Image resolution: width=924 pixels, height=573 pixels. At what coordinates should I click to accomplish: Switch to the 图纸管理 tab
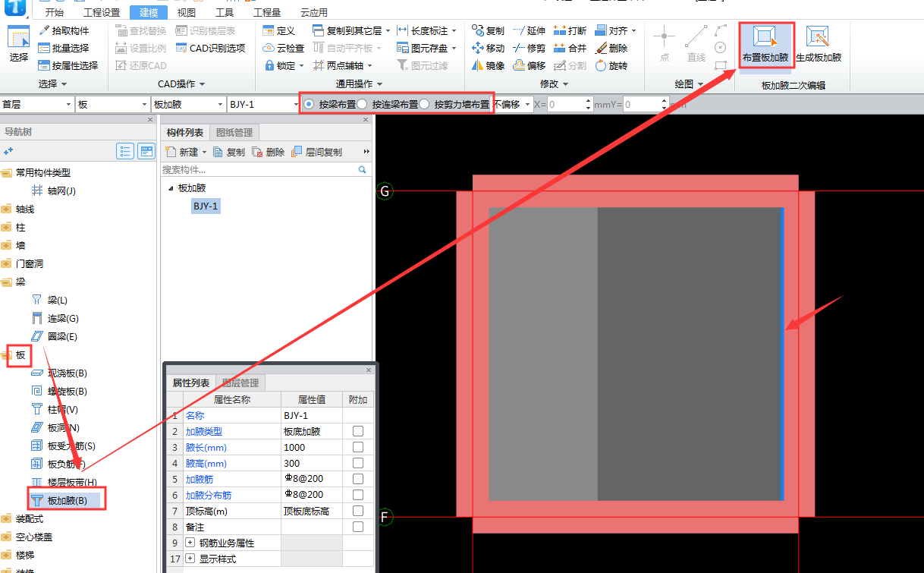[234, 132]
